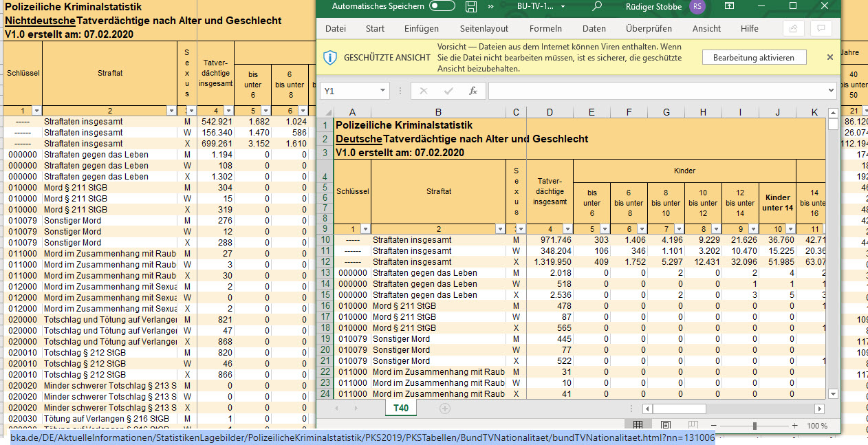Select the T40 sheet tab
Screen dimensions: 868x445
click(x=400, y=409)
